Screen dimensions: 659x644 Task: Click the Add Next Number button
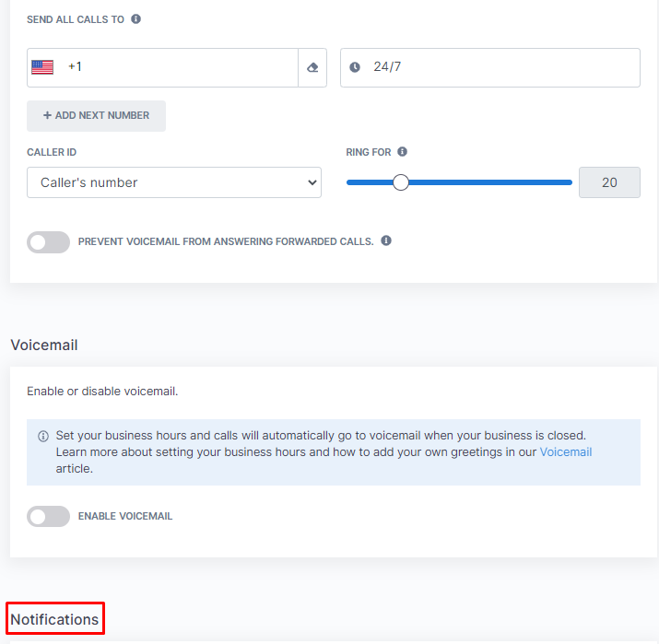[x=96, y=115]
